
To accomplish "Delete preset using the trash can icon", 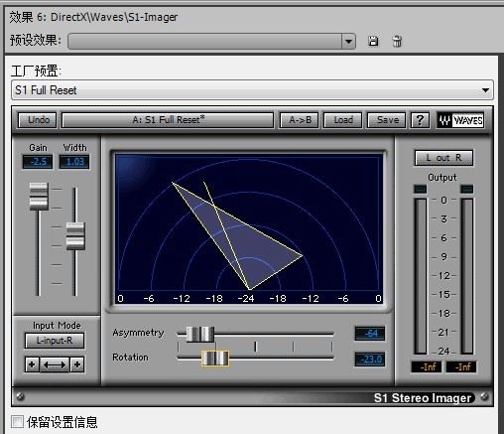I will (397, 42).
